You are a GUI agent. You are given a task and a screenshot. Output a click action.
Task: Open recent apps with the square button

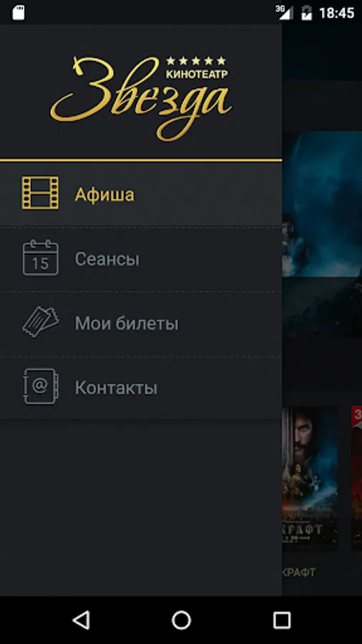pos(282,620)
